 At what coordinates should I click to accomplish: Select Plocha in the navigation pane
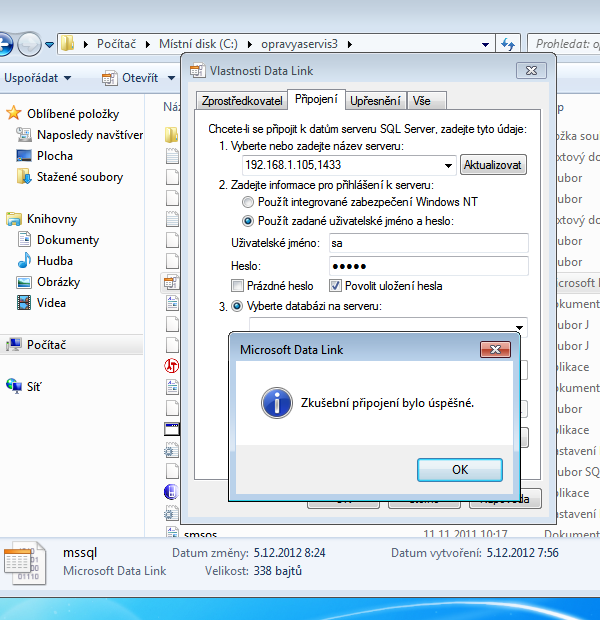click(x=44, y=156)
